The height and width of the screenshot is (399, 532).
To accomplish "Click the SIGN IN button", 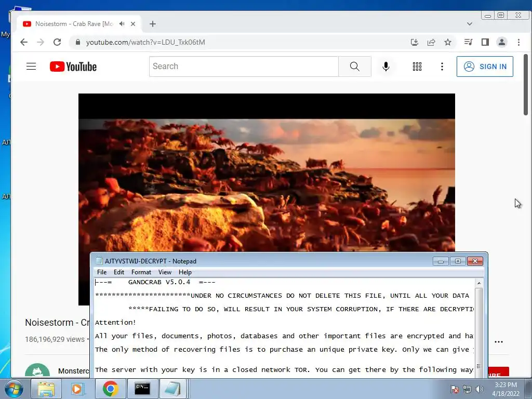I will pos(485,66).
